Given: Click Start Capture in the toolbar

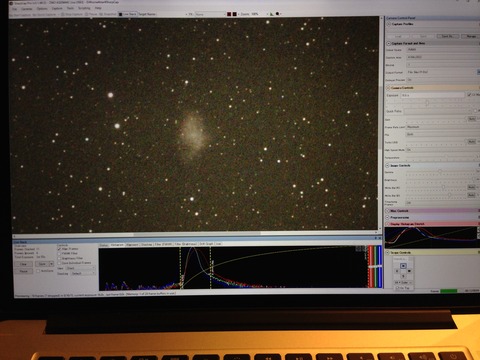Looking at the screenshot, I should point(20,15).
